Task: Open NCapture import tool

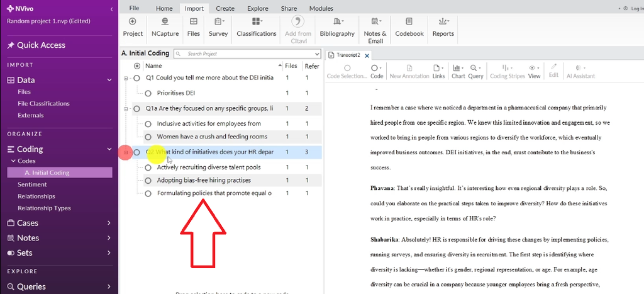Action: 165,21
